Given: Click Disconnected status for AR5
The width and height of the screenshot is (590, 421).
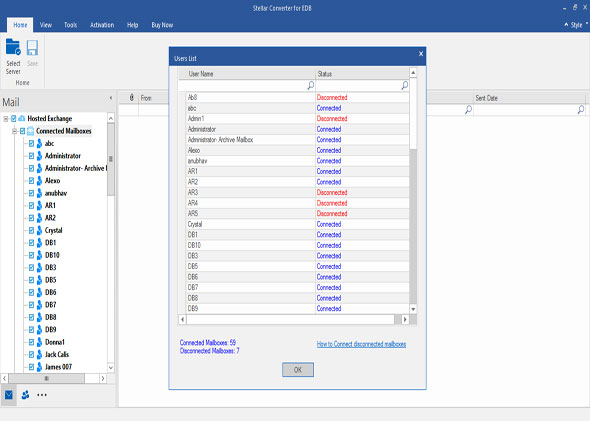Looking at the screenshot, I should 332,213.
